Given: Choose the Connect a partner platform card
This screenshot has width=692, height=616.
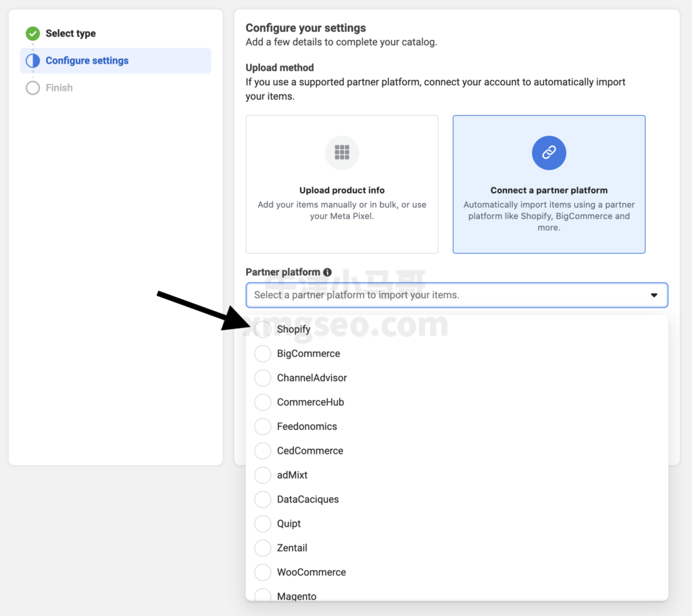Looking at the screenshot, I should point(549,184).
